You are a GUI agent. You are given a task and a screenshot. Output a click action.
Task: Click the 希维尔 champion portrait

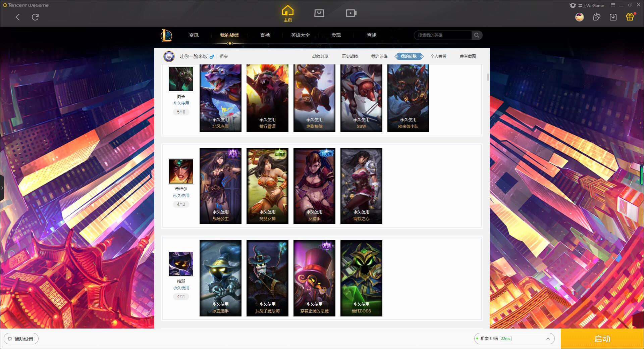[x=181, y=171]
